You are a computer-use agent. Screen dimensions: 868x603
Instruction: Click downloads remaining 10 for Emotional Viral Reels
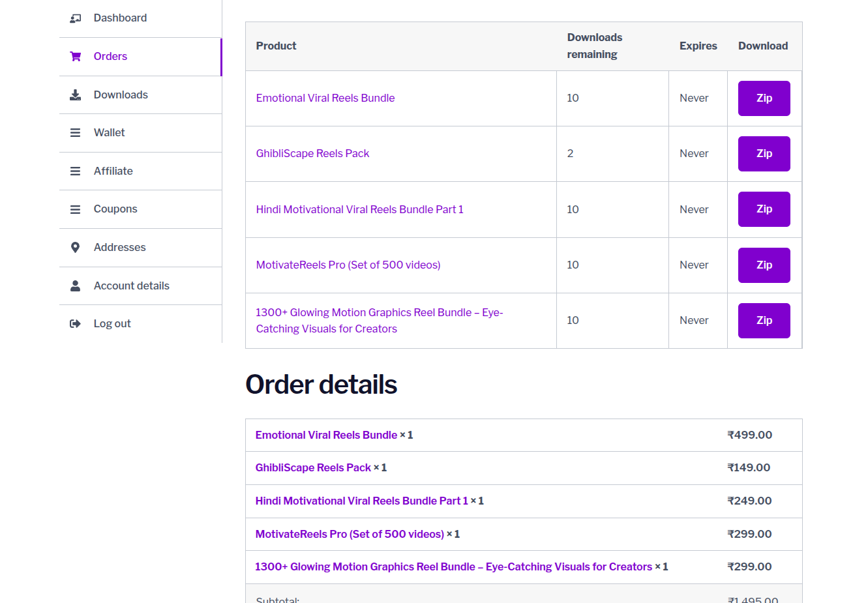coord(573,98)
